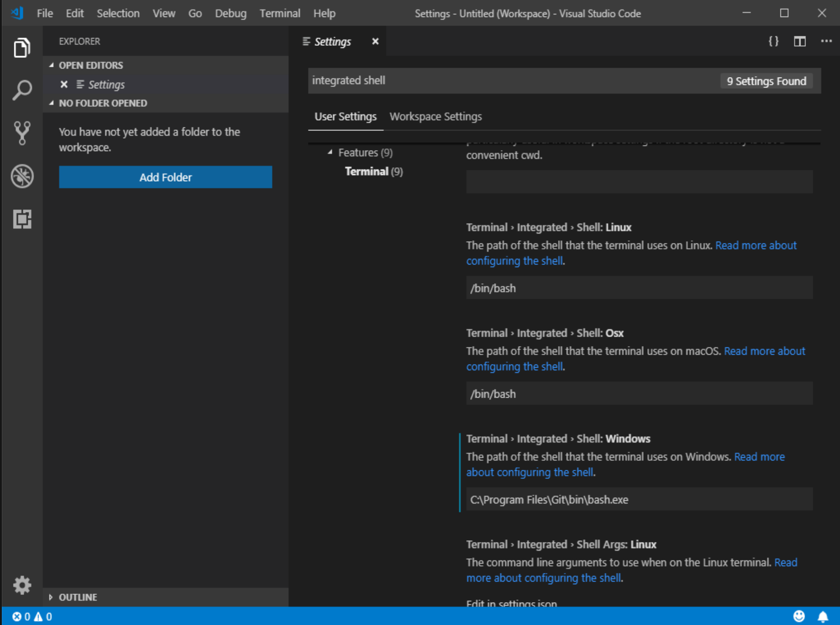Expand the Outline section
This screenshot has width=840, height=625.
coord(166,597)
